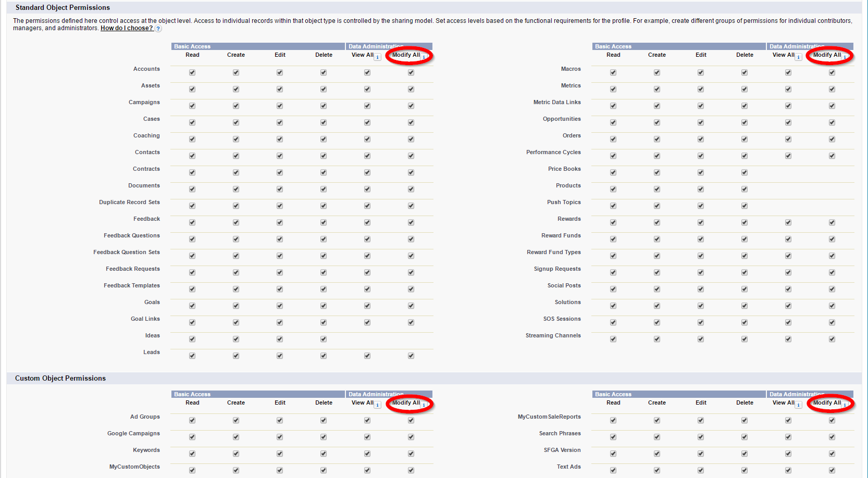Uncheck Modify All for Contacts
Viewport: 868px width, 478px height.
click(411, 156)
